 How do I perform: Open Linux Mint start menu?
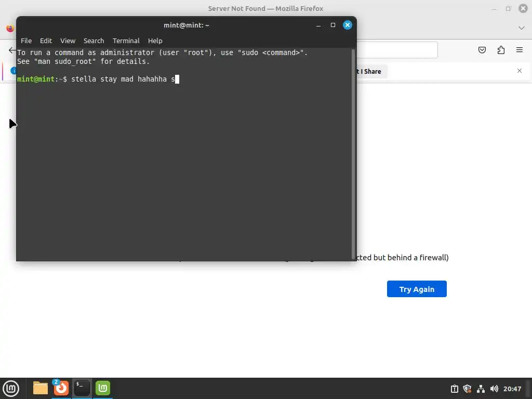pos(11,389)
